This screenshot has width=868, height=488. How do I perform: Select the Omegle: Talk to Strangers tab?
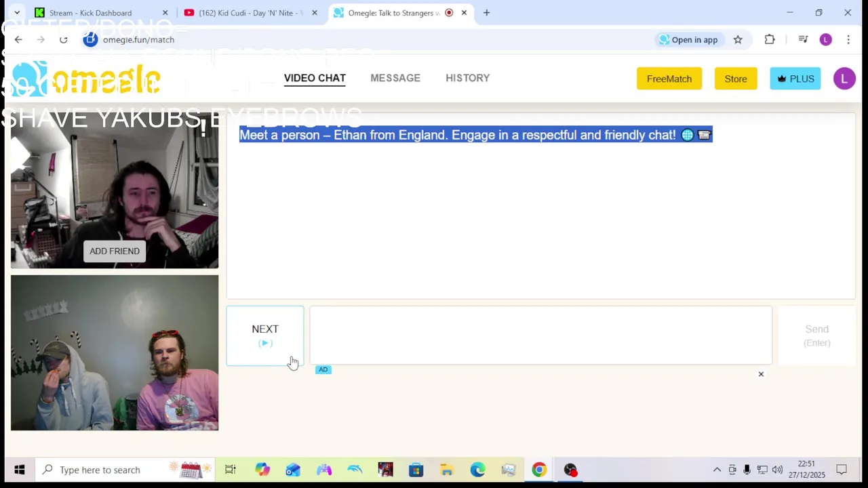click(x=400, y=13)
